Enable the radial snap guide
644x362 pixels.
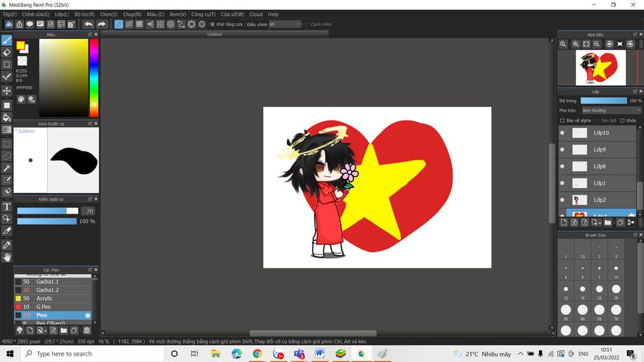[x=160, y=25]
